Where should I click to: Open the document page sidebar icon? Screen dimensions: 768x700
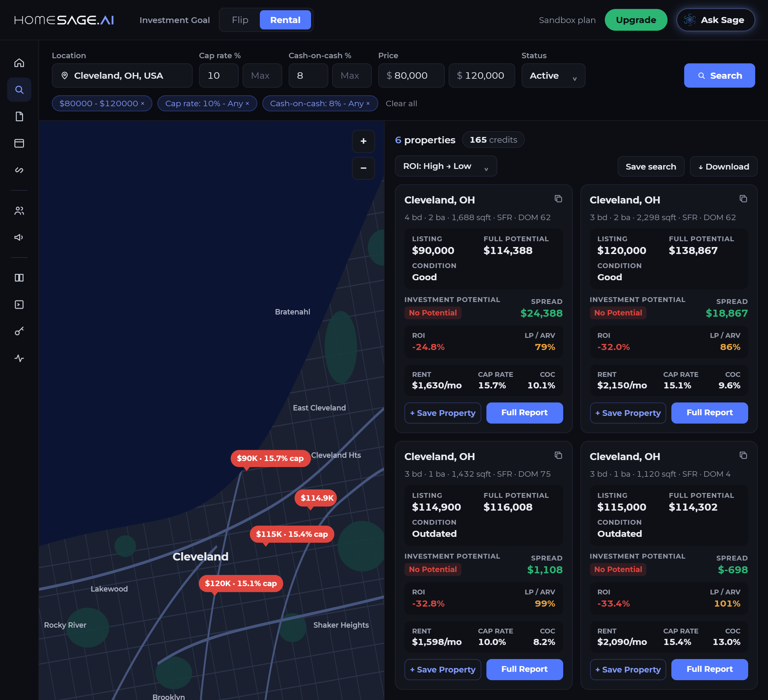click(x=19, y=116)
